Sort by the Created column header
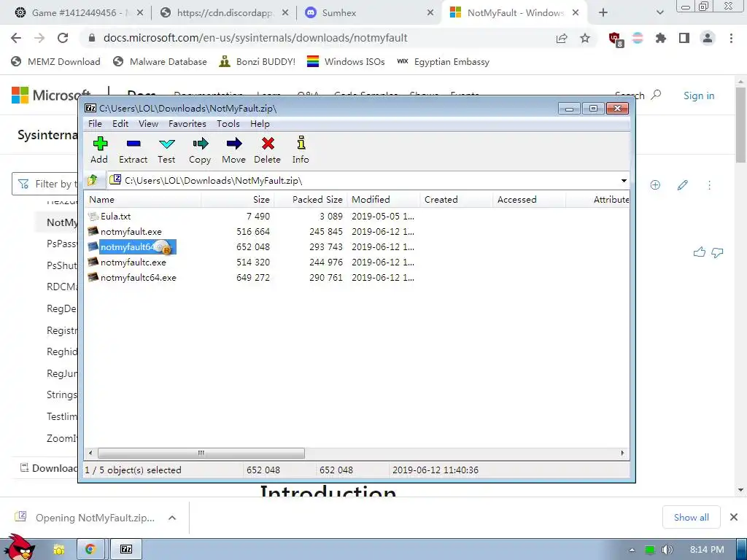Viewport: 747px width, 560px height. (x=457, y=200)
